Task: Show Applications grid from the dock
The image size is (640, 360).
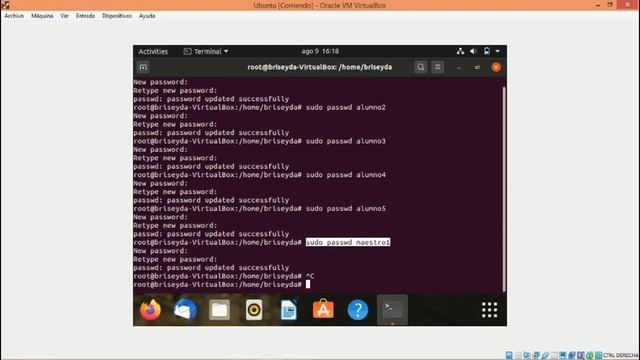Action: tap(489, 310)
